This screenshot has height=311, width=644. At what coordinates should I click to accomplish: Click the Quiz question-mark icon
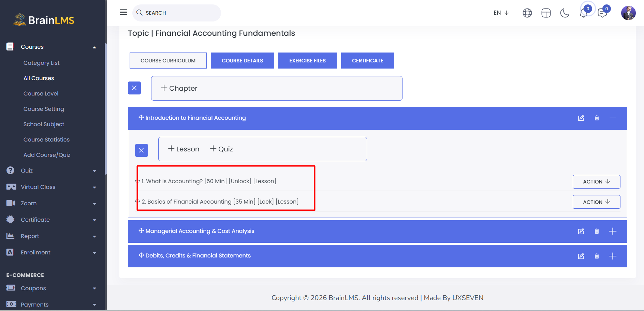point(10,171)
